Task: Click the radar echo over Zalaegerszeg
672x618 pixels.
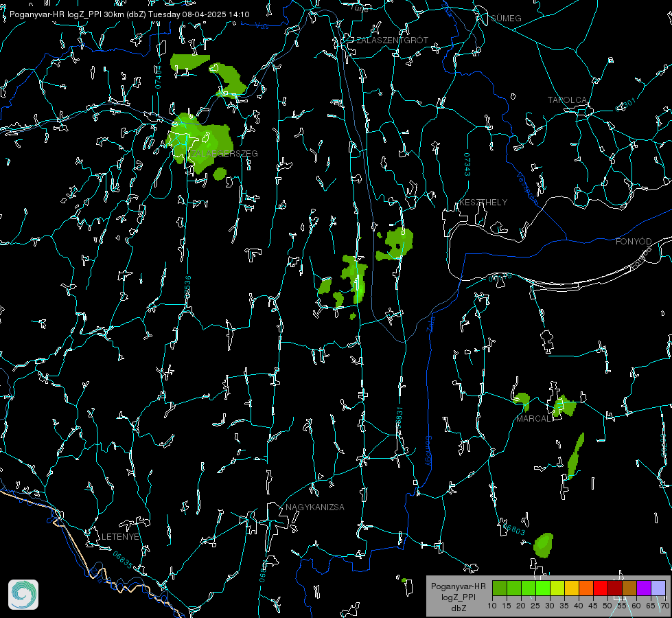Action: [200, 144]
